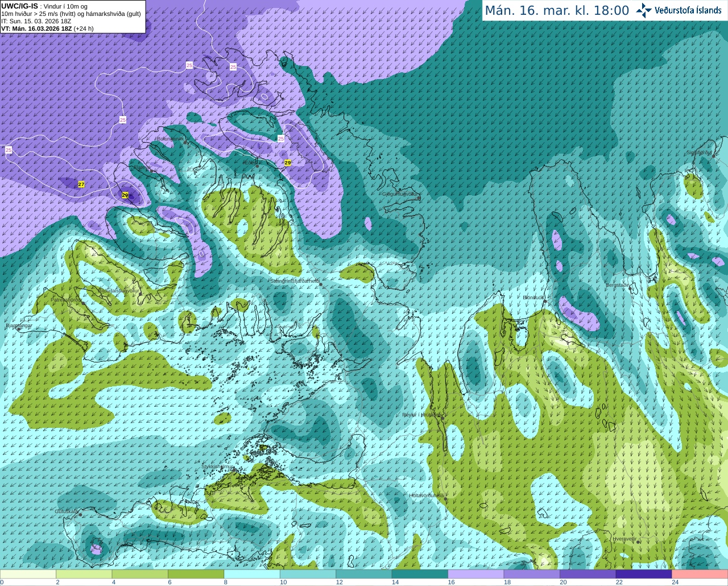The image size is (728, 586).
Task: Select the Stykkishólmur station label
Action: 218,467
